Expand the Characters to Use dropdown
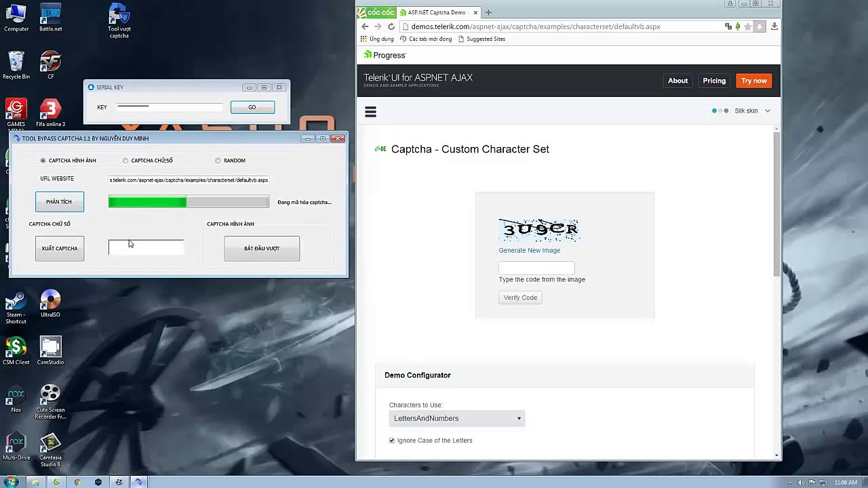The width and height of the screenshot is (868, 488). pyautogui.click(x=457, y=418)
